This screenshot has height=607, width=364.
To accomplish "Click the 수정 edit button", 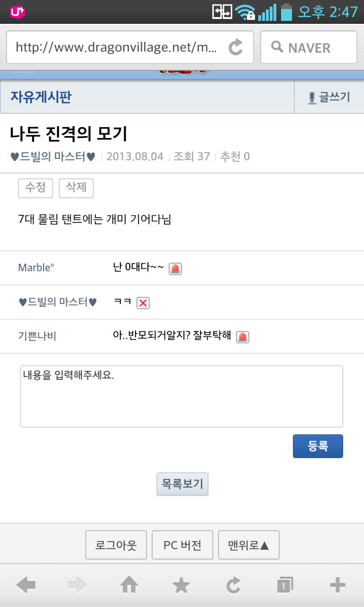I will coord(36,188).
